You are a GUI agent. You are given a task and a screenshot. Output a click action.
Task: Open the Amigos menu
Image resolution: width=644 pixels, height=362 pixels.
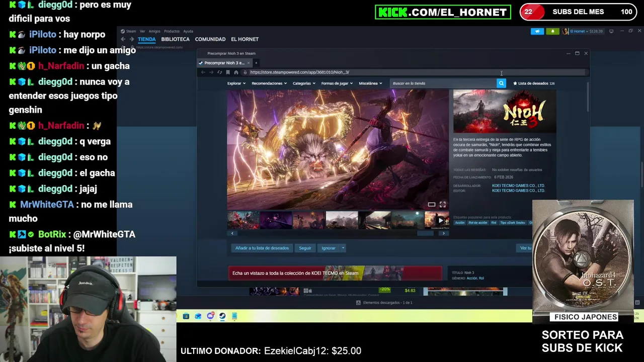pos(154,31)
